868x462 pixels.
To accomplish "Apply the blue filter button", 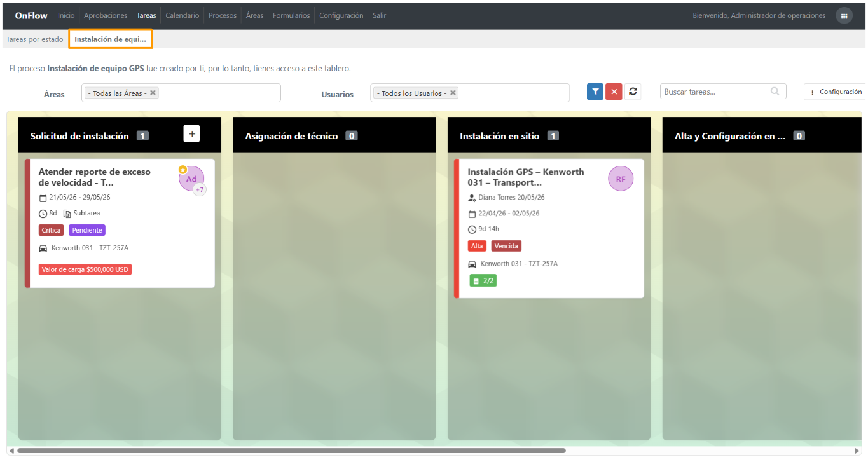I will coord(595,92).
